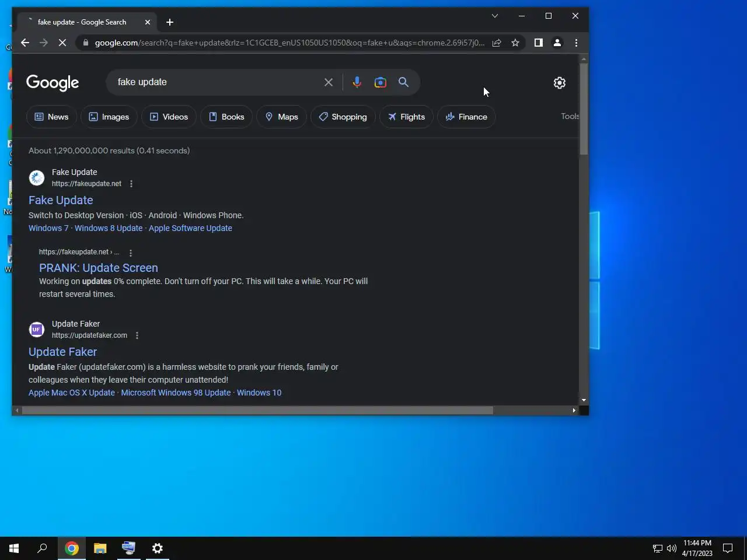Viewport: 747px width, 560px height.
Task: Submit search with magnifier icon
Action: tap(403, 82)
